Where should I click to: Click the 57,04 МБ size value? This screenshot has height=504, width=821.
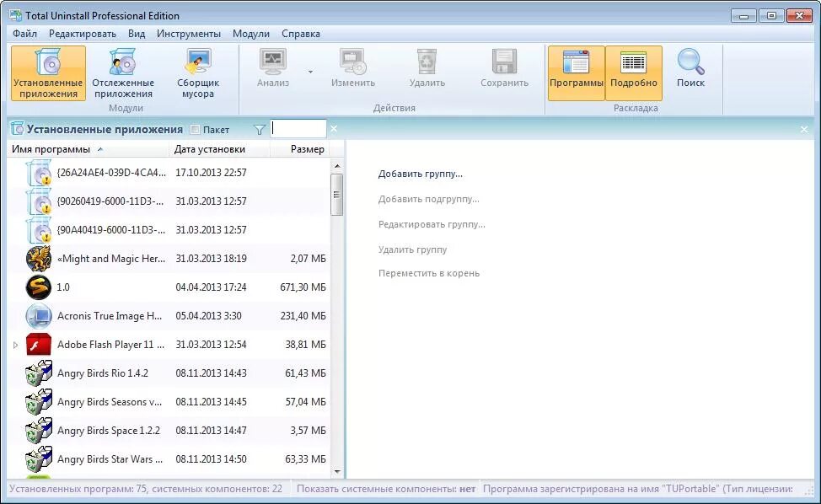pos(305,402)
